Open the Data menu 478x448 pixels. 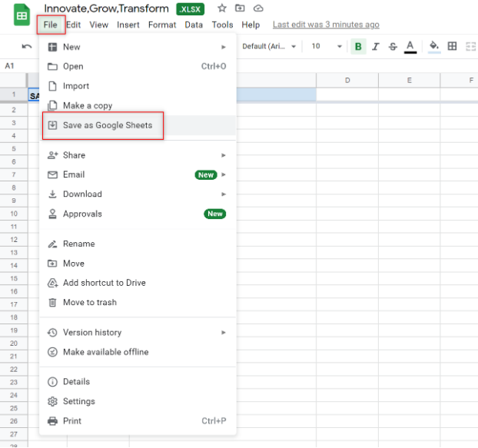(x=194, y=25)
